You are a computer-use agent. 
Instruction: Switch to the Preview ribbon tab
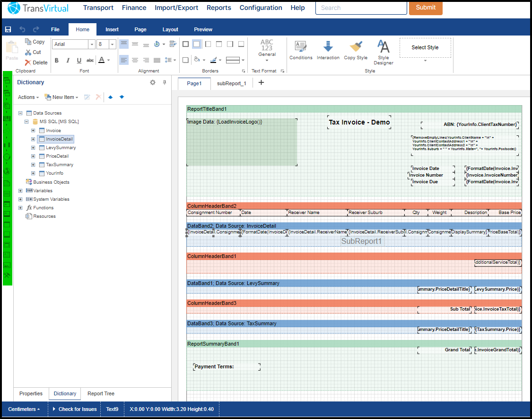203,29
